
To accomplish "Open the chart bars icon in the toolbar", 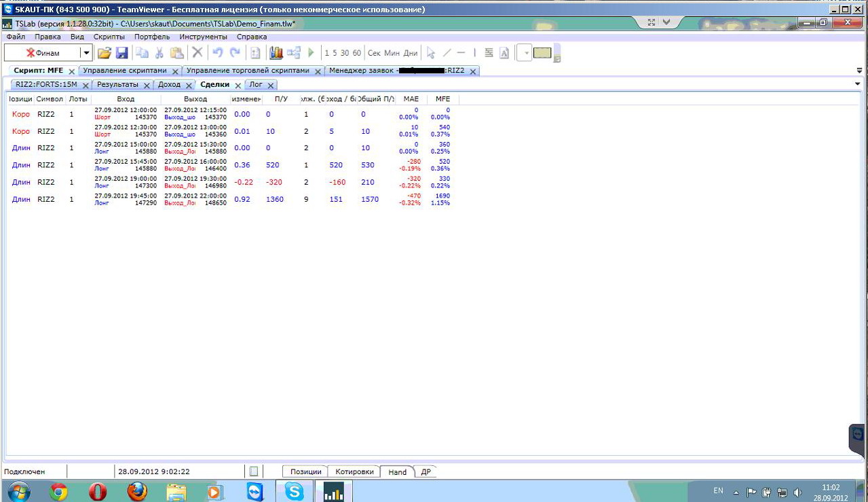I will (x=276, y=53).
